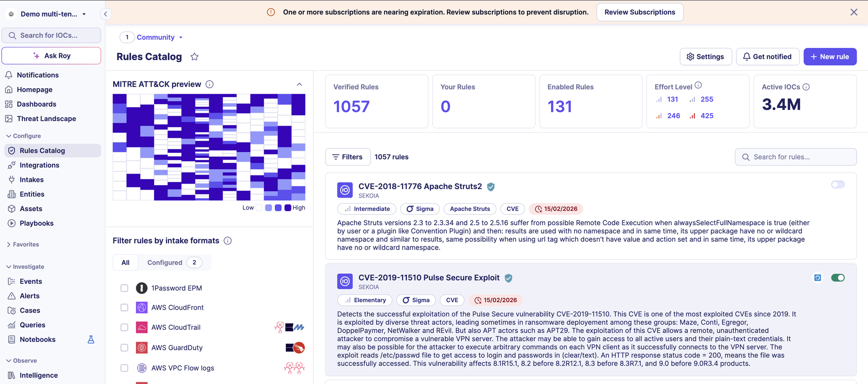Open Intelligence under Observe

click(38, 375)
